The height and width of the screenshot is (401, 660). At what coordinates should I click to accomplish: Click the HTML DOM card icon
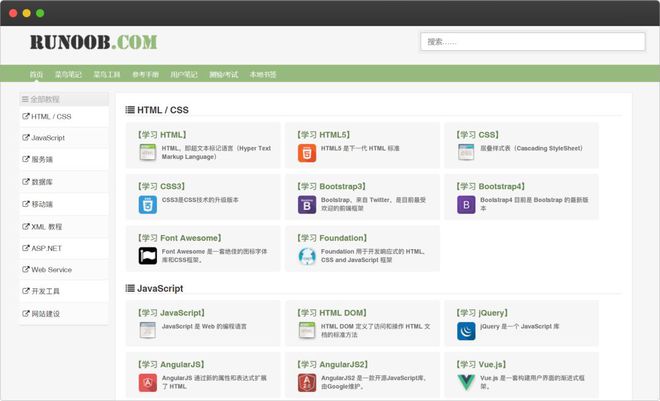307,330
